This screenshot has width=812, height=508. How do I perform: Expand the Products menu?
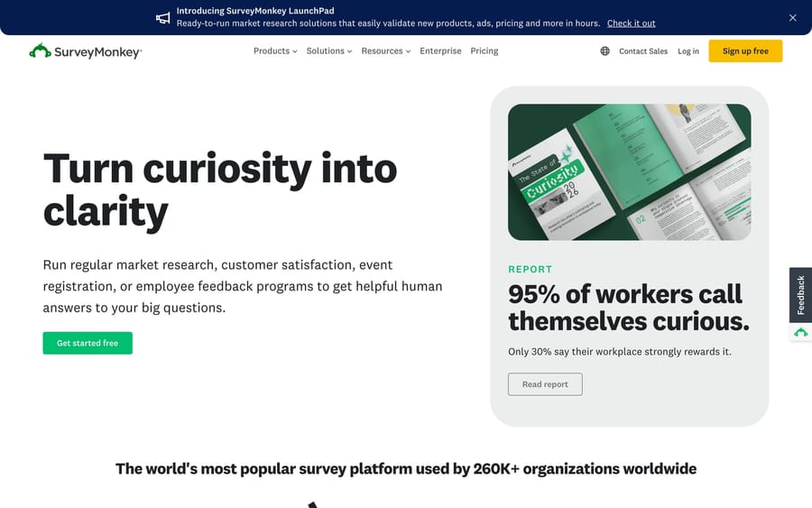coord(275,51)
